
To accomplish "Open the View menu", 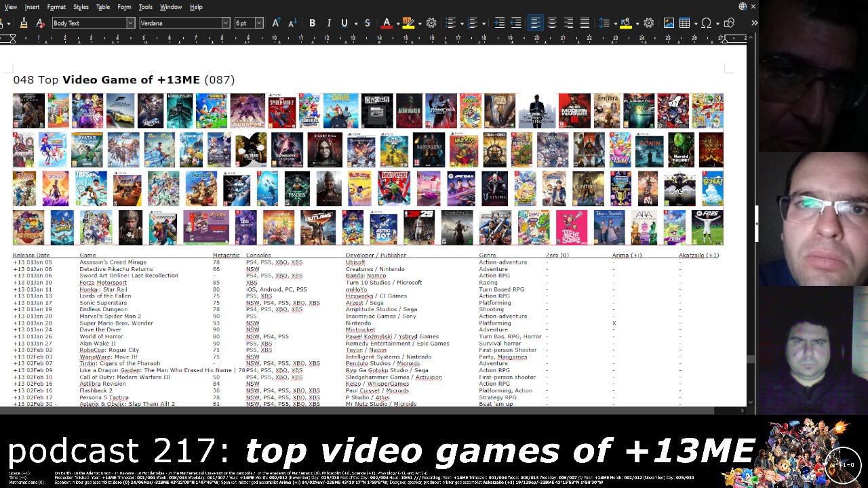I will tap(11, 7).
